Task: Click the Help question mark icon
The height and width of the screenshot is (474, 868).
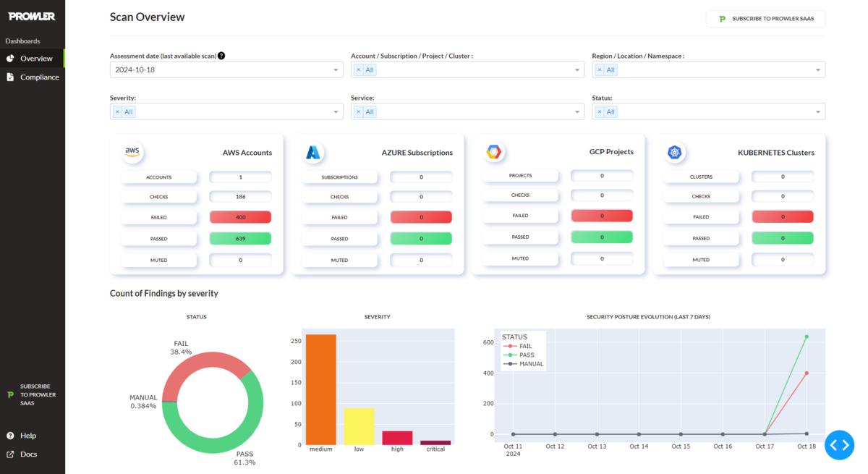Action: [x=10, y=436]
